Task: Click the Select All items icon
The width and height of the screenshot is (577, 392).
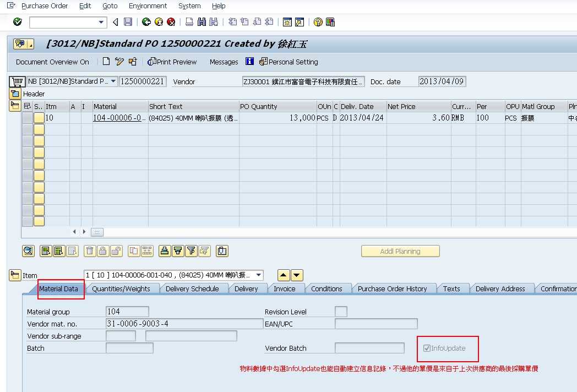Action: click(46, 251)
